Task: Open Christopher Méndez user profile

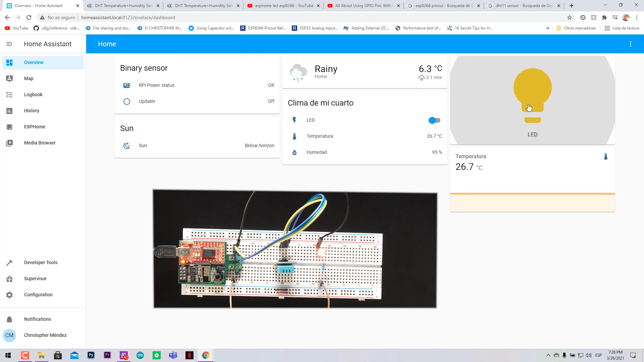Action: coord(45,335)
